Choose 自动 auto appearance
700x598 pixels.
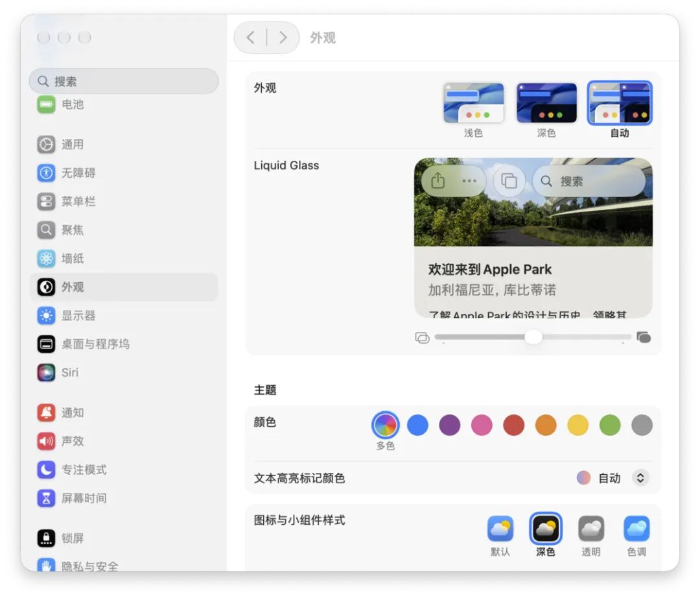click(620, 103)
